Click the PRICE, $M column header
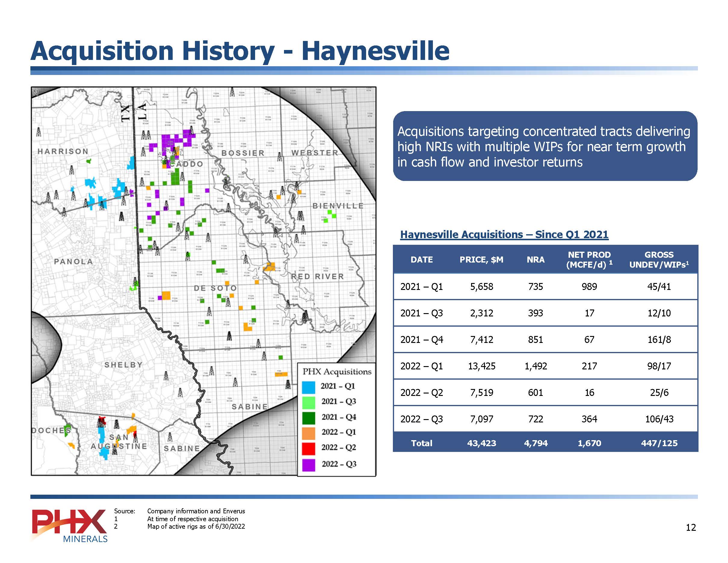This screenshot has height=563, width=728. click(481, 260)
